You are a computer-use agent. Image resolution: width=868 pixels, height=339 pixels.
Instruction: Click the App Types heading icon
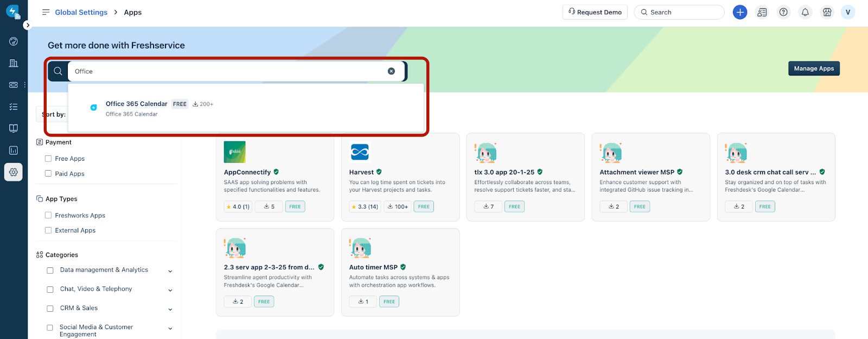click(x=40, y=199)
